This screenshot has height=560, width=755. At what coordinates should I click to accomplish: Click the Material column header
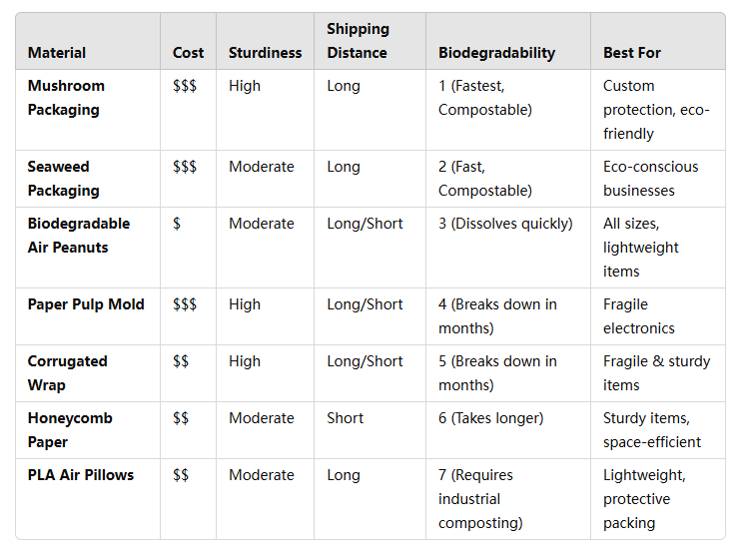[x=57, y=53]
